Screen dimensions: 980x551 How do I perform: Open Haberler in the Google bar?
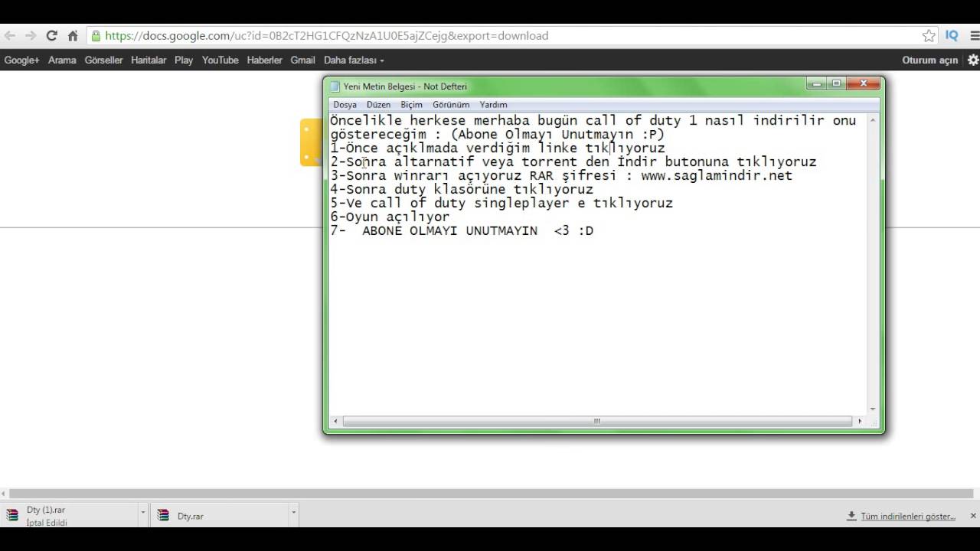tap(264, 60)
